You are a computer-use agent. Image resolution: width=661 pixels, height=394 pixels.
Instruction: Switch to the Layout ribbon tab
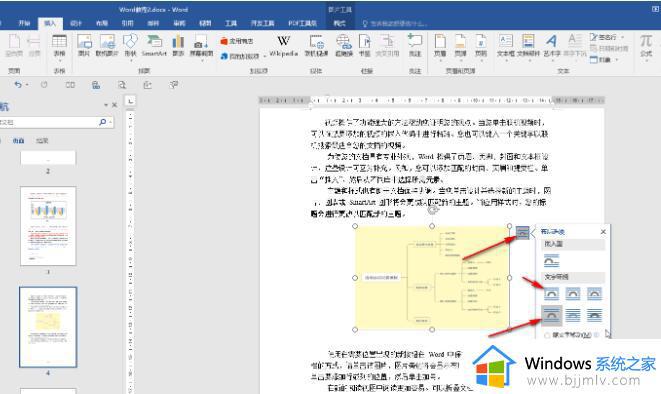102,23
